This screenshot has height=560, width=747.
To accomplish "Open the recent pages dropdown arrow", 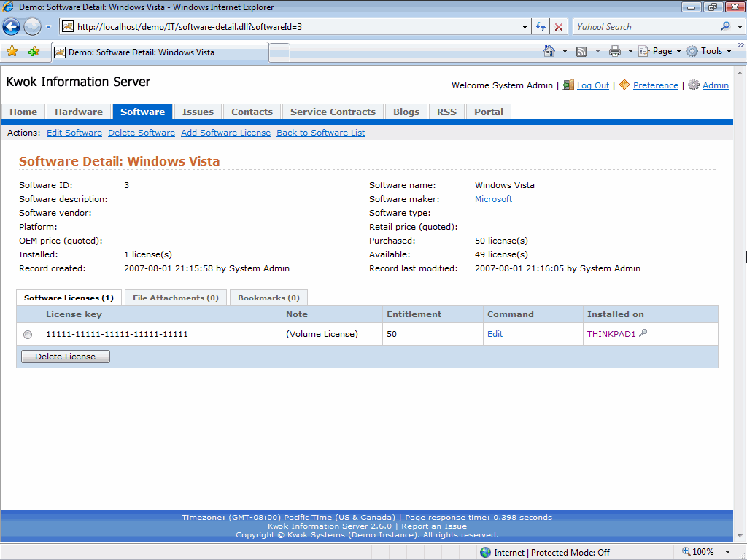I will tap(49, 27).
